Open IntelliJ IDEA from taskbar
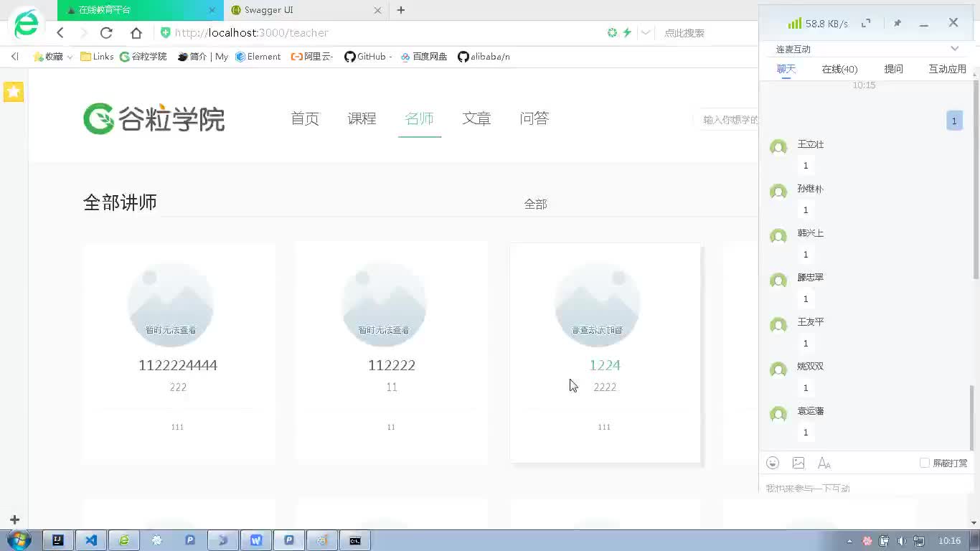This screenshot has height=551, width=980. coord(58,540)
